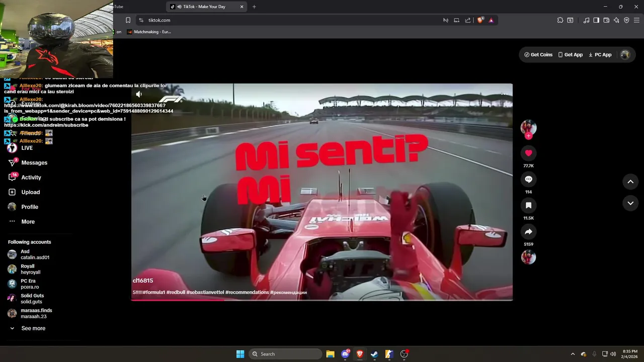Open the Brave media music-note icon
The width and height of the screenshot is (644, 362).
(586, 20)
